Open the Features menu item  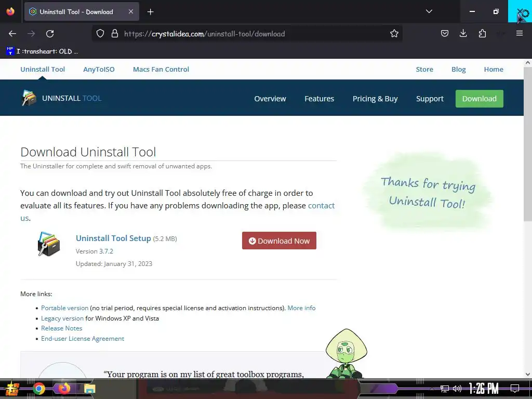point(320,99)
